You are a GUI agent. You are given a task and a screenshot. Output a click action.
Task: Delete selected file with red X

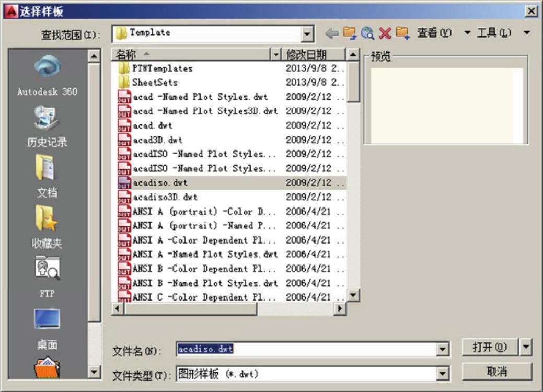pyautogui.click(x=385, y=33)
